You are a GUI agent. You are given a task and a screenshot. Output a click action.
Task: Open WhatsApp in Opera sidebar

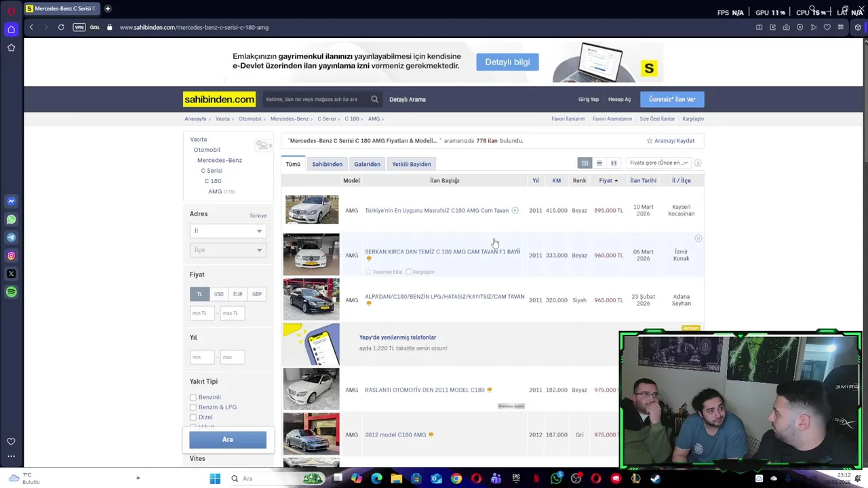[11, 219]
